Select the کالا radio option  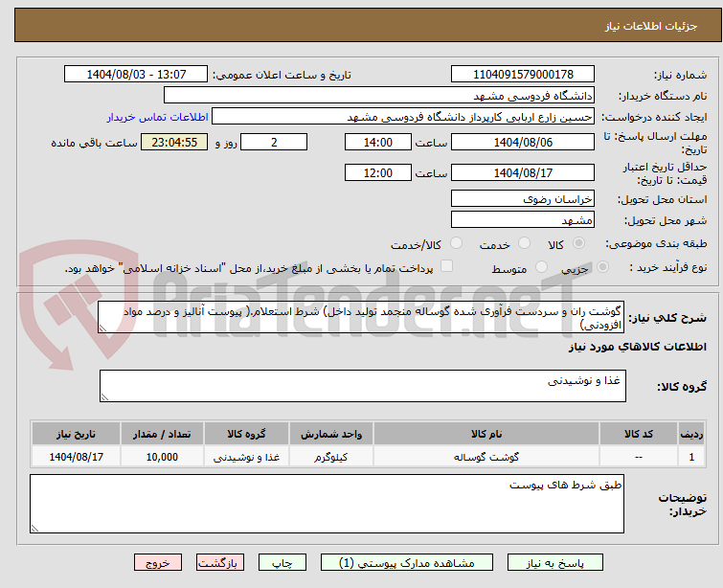point(578,242)
